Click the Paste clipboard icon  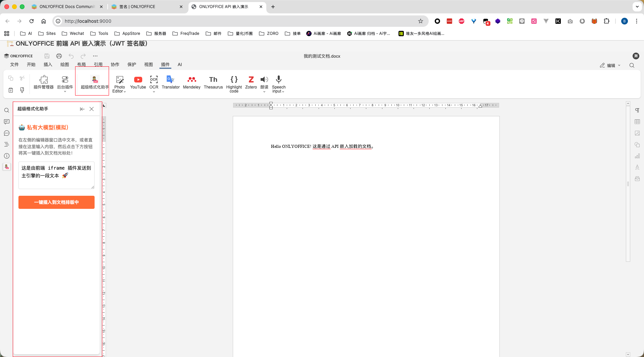(11, 90)
